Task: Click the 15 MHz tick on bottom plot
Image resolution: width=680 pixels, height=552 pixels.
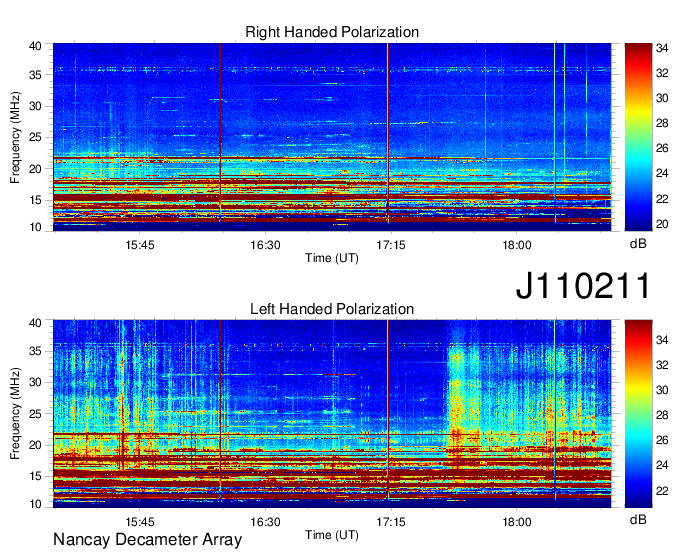Action: (x=36, y=476)
